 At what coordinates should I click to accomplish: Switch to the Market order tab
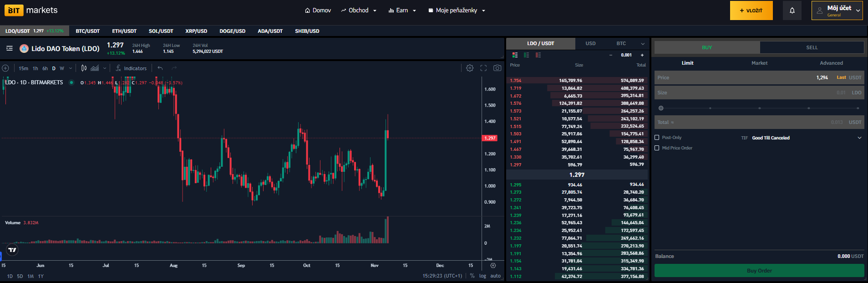759,63
